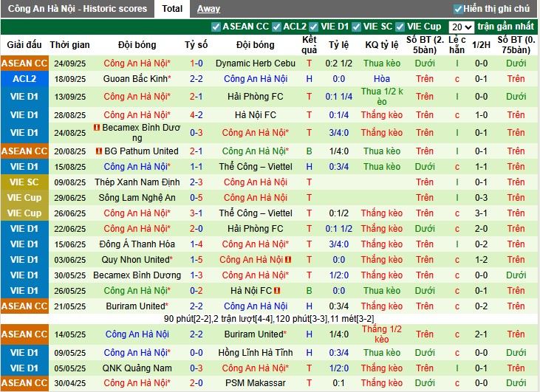
Task: Switch to the Away tab
Action: click(x=208, y=9)
